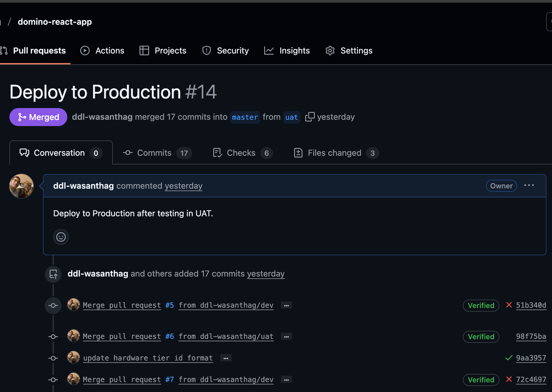Viewport: 552px width, 392px height.
Task: Open the master branch link
Action: pyautogui.click(x=245, y=117)
